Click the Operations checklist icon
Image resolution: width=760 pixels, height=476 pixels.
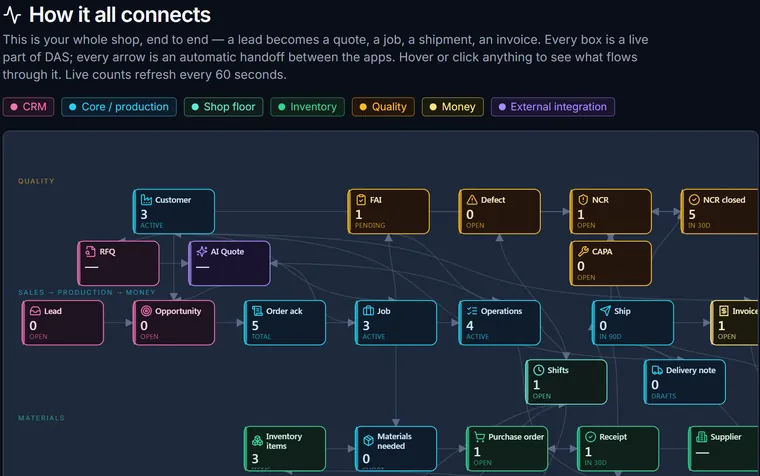[x=472, y=311]
